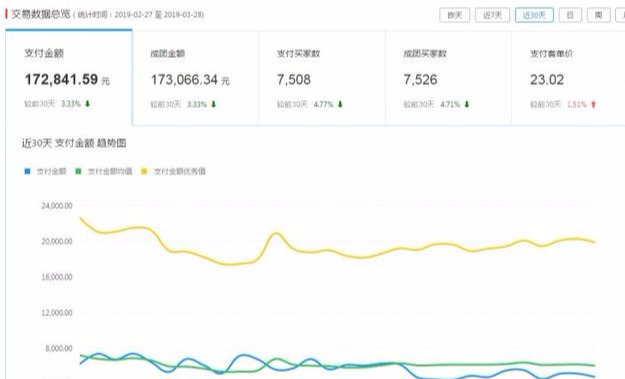Select the 近30天 time range button
Viewport: 625px width, 379px height.
(534, 15)
